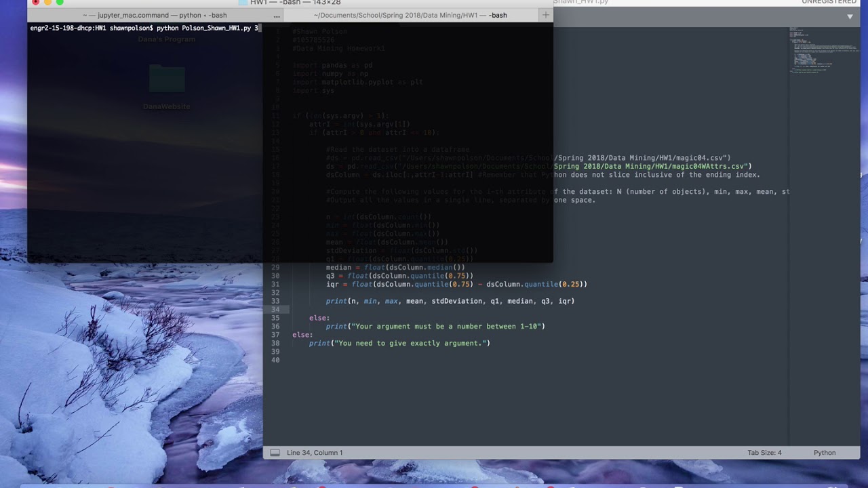Click line number 33 in the gutter
Screen dimensions: 868x488
coord(275,301)
